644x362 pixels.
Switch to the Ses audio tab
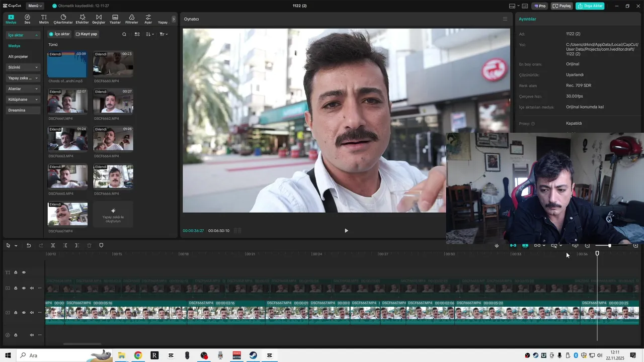tap(27, 19)
